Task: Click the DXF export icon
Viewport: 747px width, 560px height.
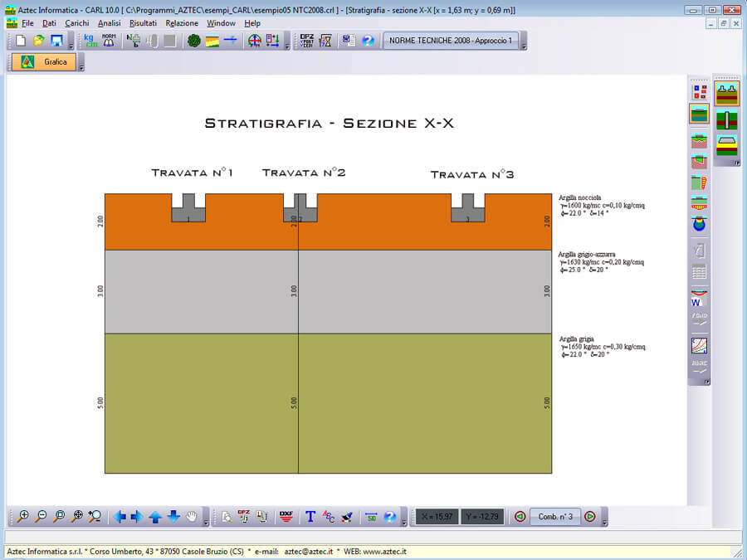Action: 286,516
